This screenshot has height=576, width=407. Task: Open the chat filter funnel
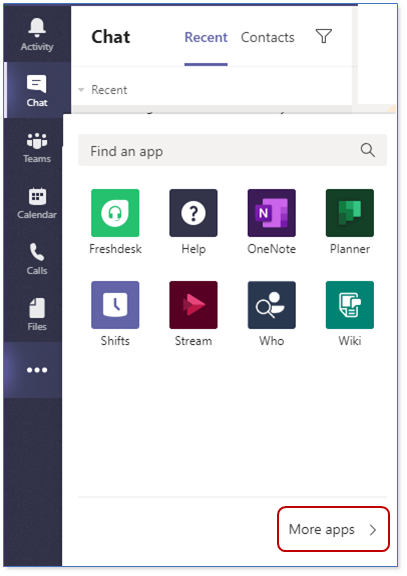point(324,36)
